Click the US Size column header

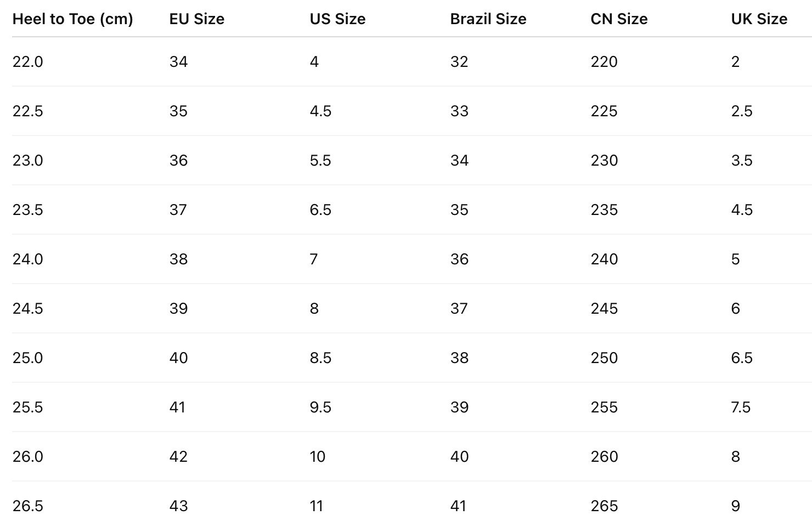337,19
